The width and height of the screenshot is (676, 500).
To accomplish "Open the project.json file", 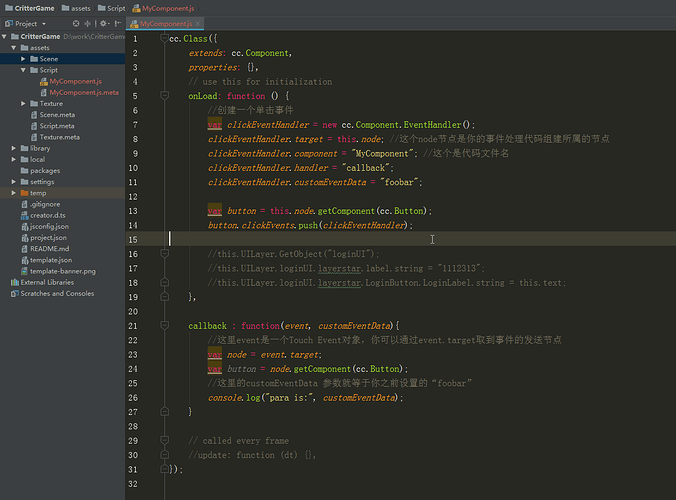I will tap(48, 238).
